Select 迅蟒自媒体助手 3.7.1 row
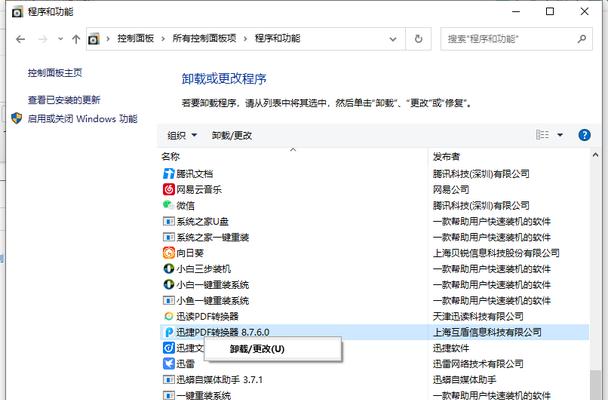 pos(374,379)
